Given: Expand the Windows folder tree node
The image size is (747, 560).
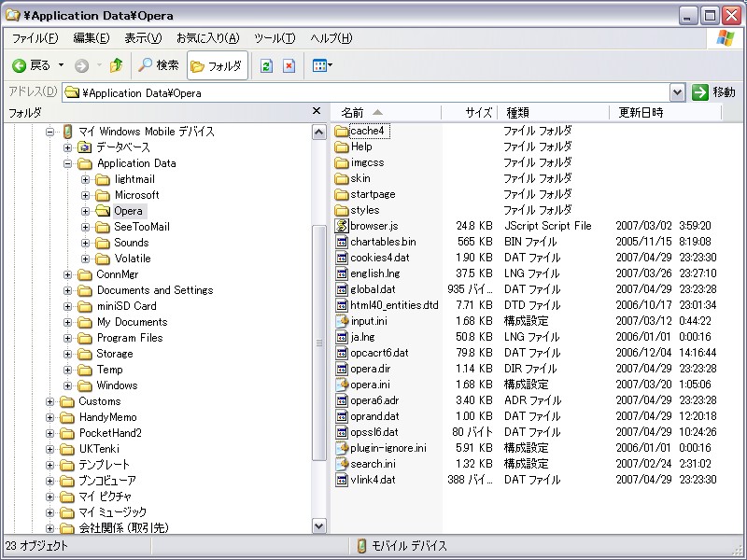Looking at the screenshot, I should (67, 385).
